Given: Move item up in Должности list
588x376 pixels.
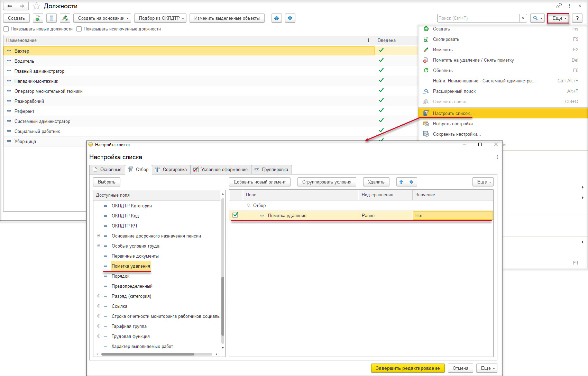Looking at the screenshot, I should (x=277, y=18).
